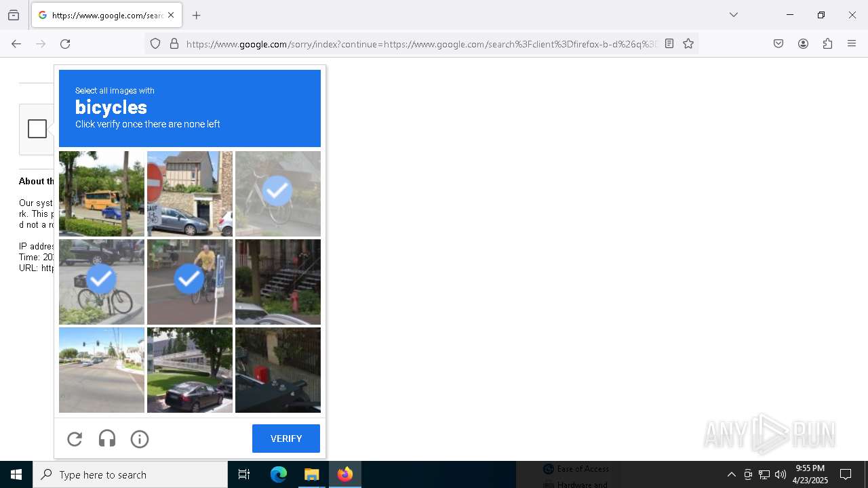Click the taskbar search box

(x=130, y=474)
